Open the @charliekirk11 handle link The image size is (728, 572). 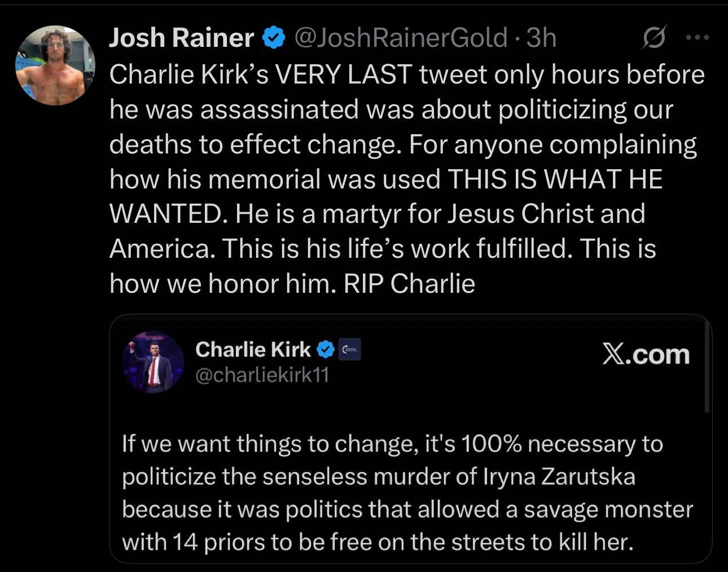(x=262, y=375)
